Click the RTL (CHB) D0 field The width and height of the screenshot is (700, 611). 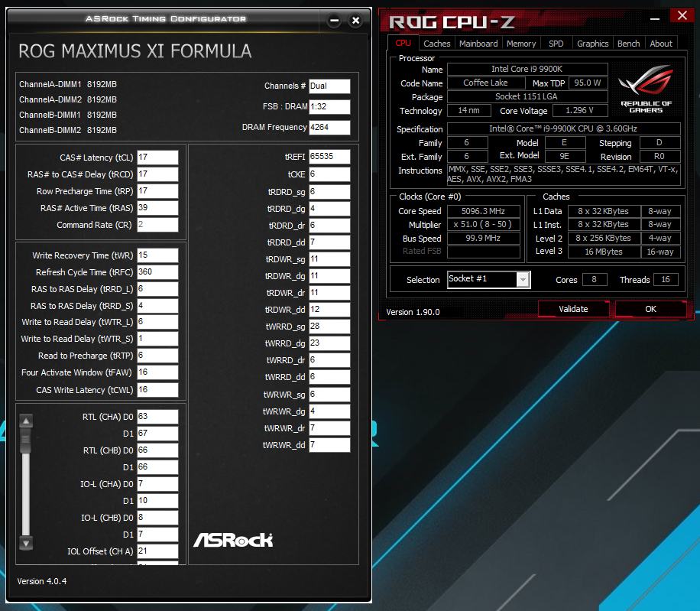(157, 450)
